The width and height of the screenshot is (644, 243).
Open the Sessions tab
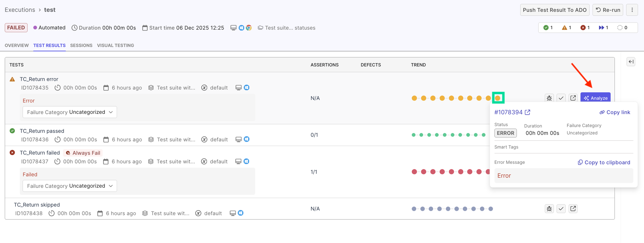pos(81,45)
